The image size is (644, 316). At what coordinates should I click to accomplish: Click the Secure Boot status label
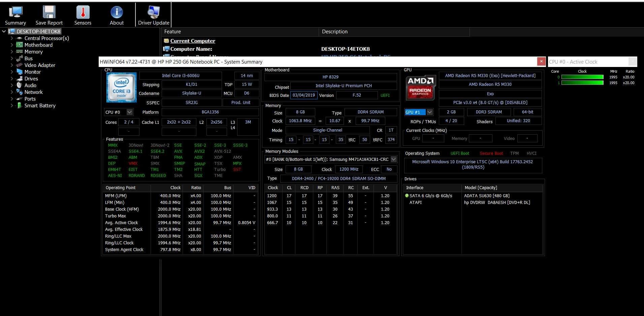491,153
